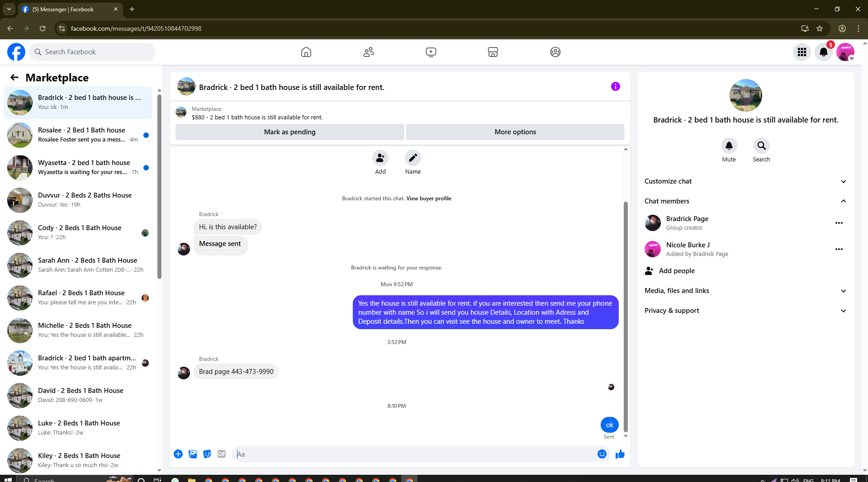The width and height of the screenshot is (868, 482).
Task: Search in conversation with magnifier icon
Action: click(x=762, y=146)
